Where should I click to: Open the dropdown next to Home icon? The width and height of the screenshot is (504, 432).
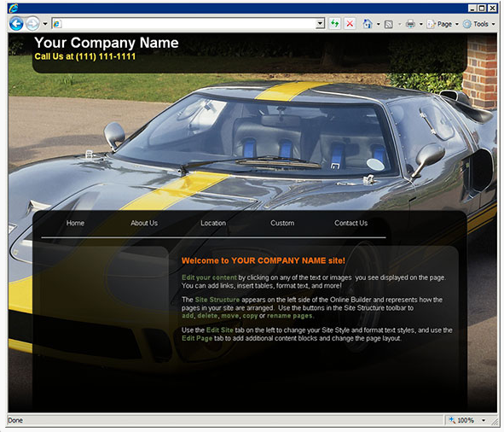pyautogui.click(x=378, y=24)
